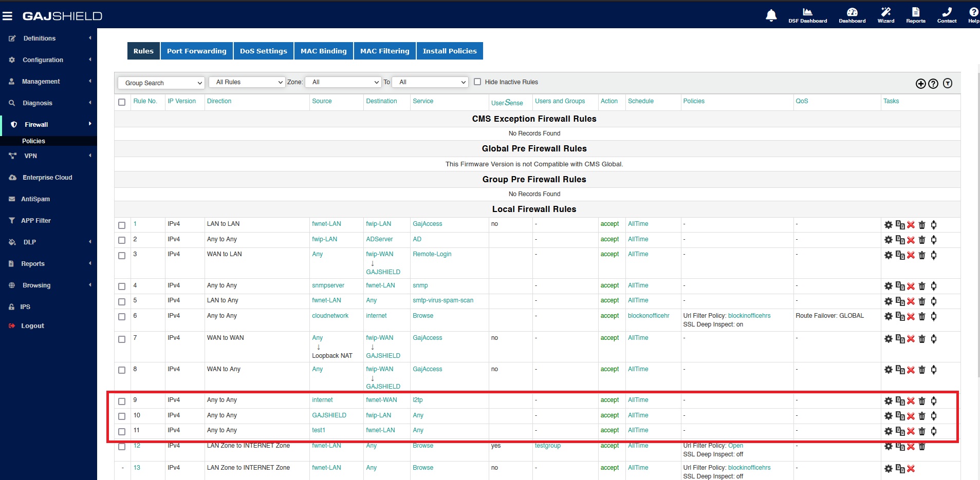Check the checkbox for rule 1

(122, 225)
